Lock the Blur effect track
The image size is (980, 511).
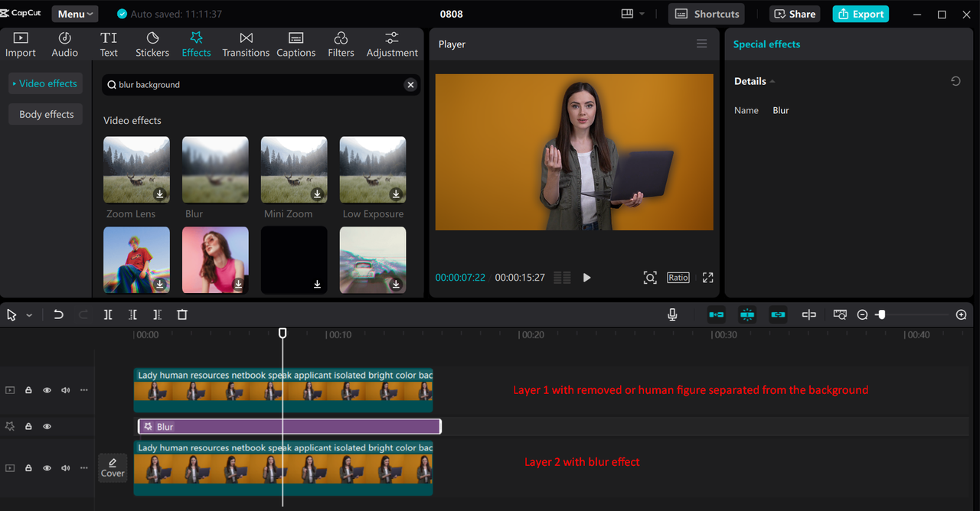(x=28, y=426)
